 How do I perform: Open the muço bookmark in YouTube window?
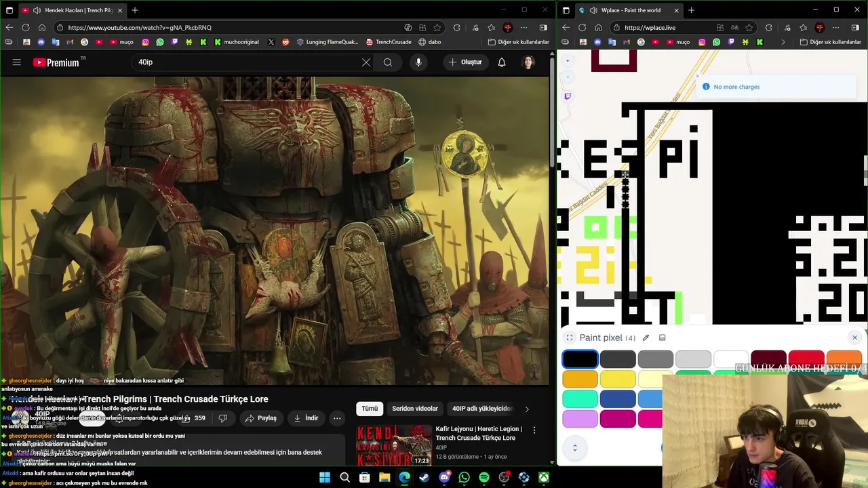point(121,42)
